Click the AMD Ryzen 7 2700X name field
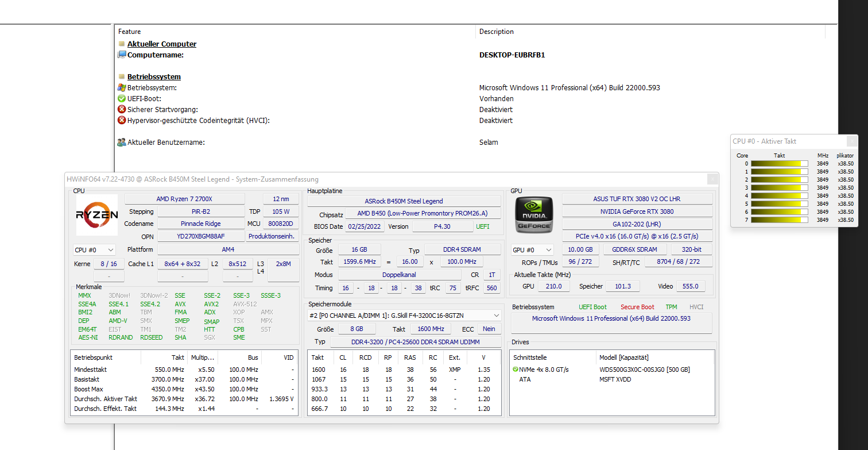868x450 pixels. (184, 199)
